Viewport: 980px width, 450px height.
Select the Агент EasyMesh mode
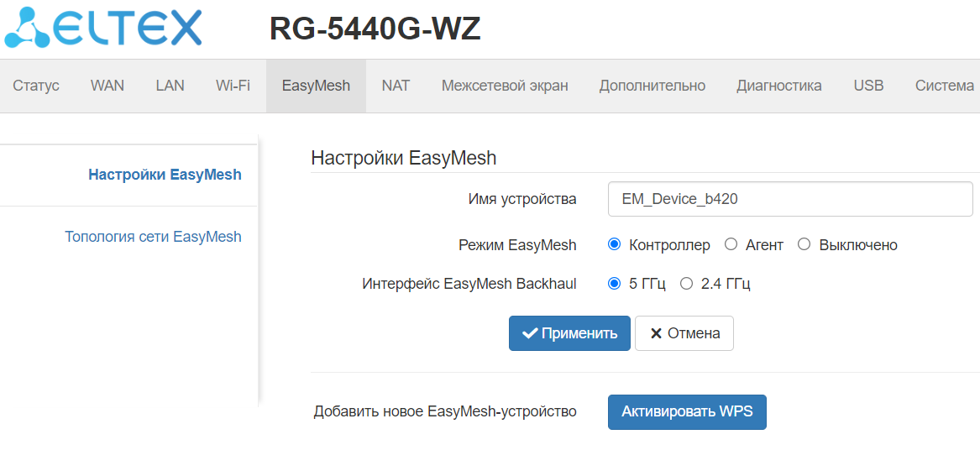[731, 244]
